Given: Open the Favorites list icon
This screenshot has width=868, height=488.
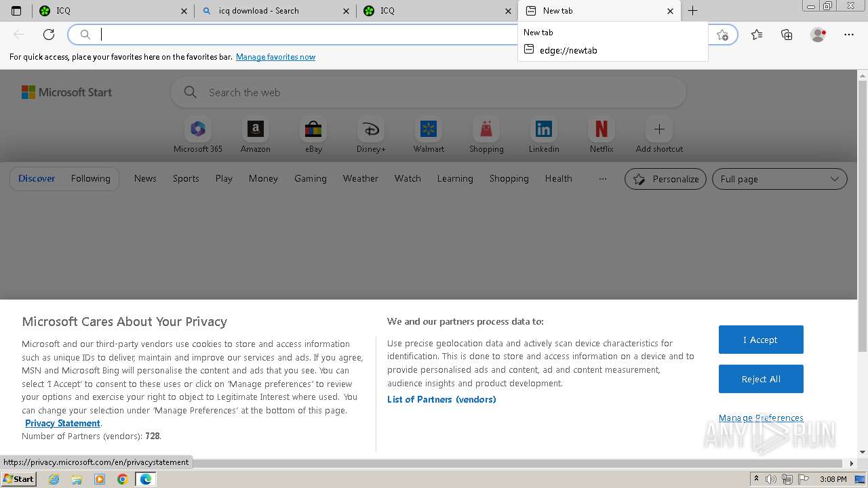Looking at the screenshot, I should tap(757, 35).
